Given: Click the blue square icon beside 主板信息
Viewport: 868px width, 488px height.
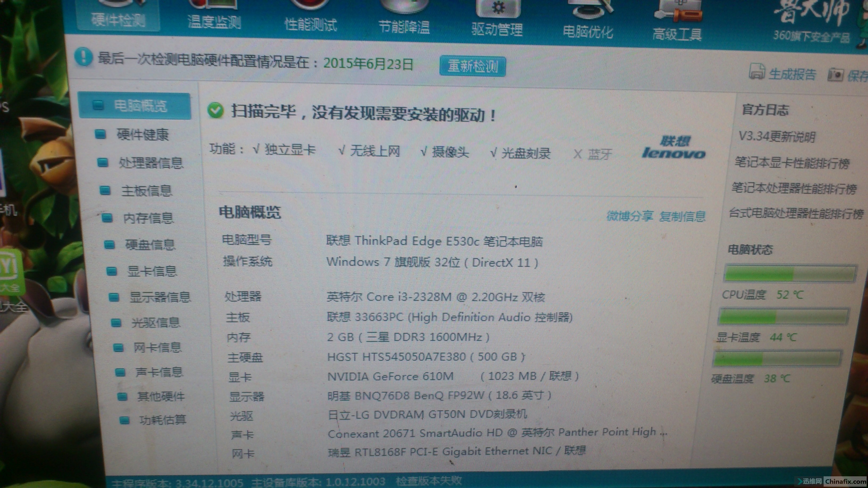Looking at the screenshot, I should [105, 191].
